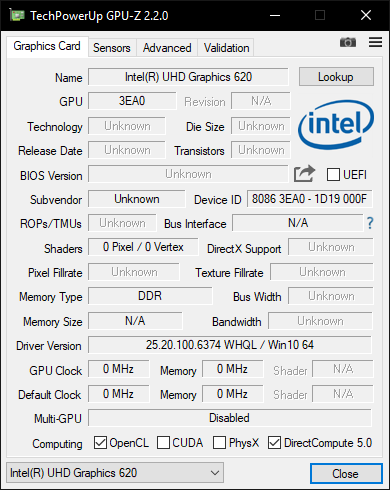The width and height of the screenshot is (390, 490).
Task: Switch to the Sensors tab
Action: click(x=112, y=48)
